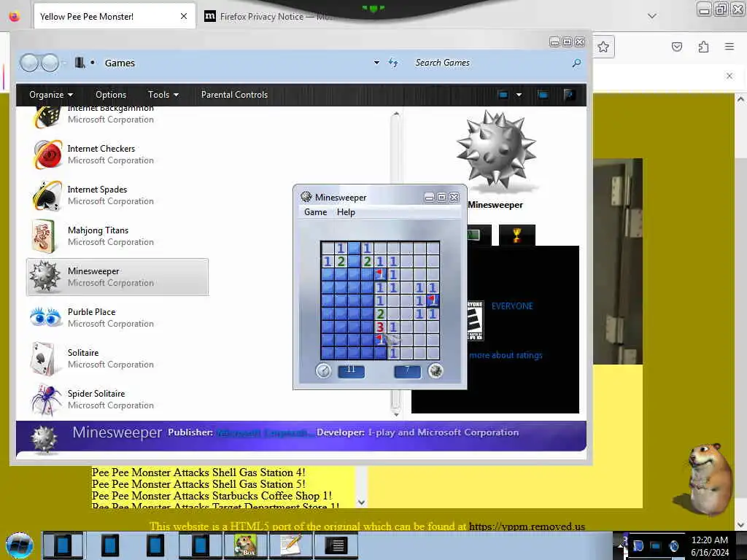Screen dimensions: 747x560
Task: Click the Firefox page vertical scrollbar
Action: (740, 312)
